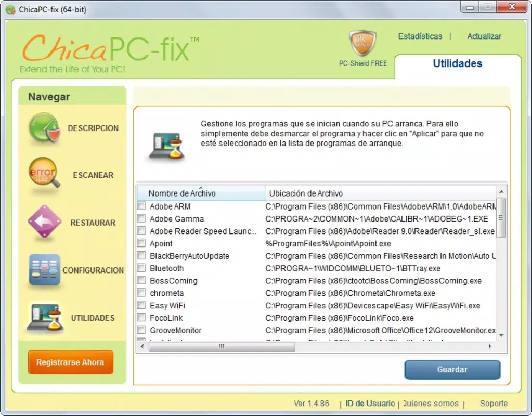Toggle the BossComing checkbox

(x=141, y=280)
